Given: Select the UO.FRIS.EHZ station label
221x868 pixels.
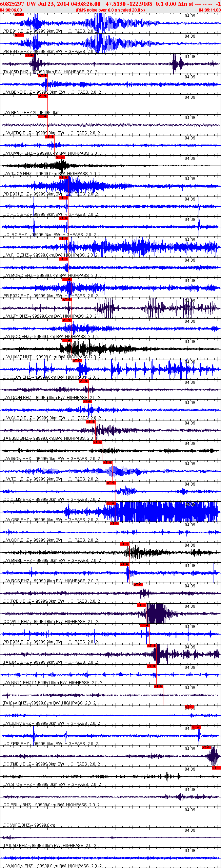Looking at the screenshot, I should (x=51, y=744).
